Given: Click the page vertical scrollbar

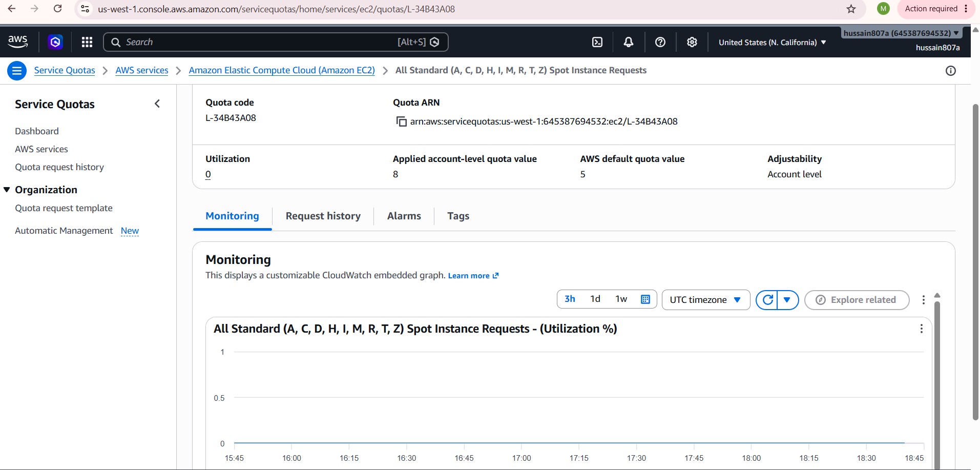Looking at the screenshot, I should tap(975, 261).
